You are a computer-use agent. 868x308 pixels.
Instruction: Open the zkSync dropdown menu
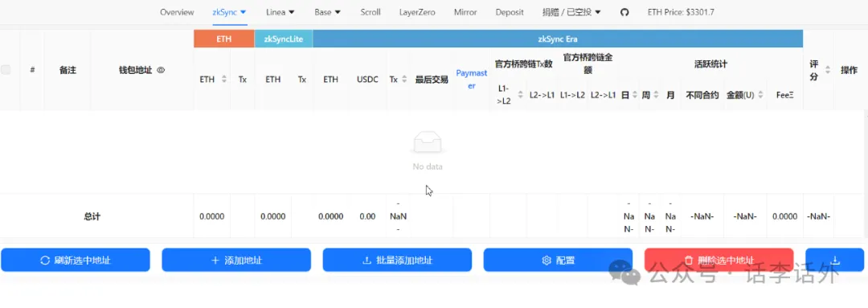(229, 12)
